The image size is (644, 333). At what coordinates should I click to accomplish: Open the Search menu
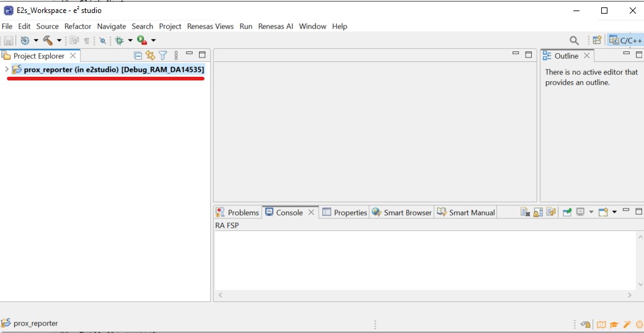click(x=142, y=26)
